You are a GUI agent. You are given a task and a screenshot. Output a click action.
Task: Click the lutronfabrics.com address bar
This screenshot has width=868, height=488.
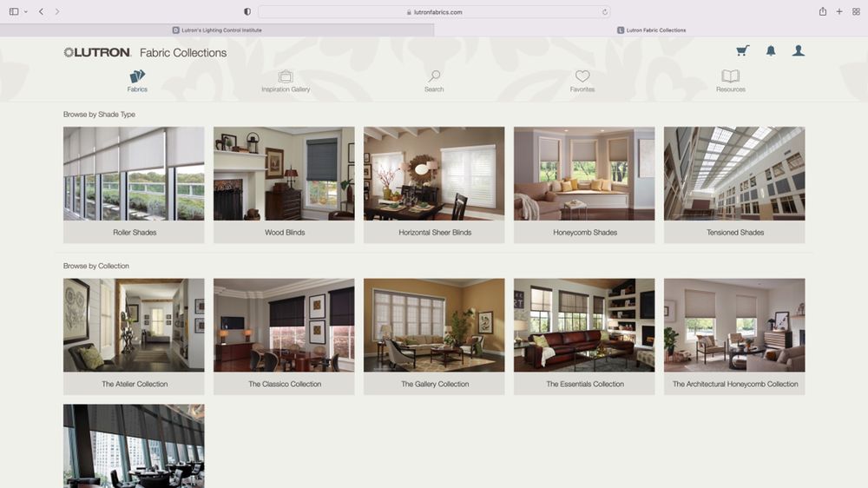pyautogui.click(x=434, y=12)
